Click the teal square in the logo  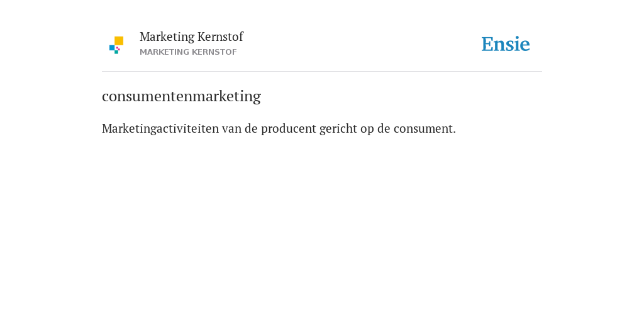click(x=116, y=52)
